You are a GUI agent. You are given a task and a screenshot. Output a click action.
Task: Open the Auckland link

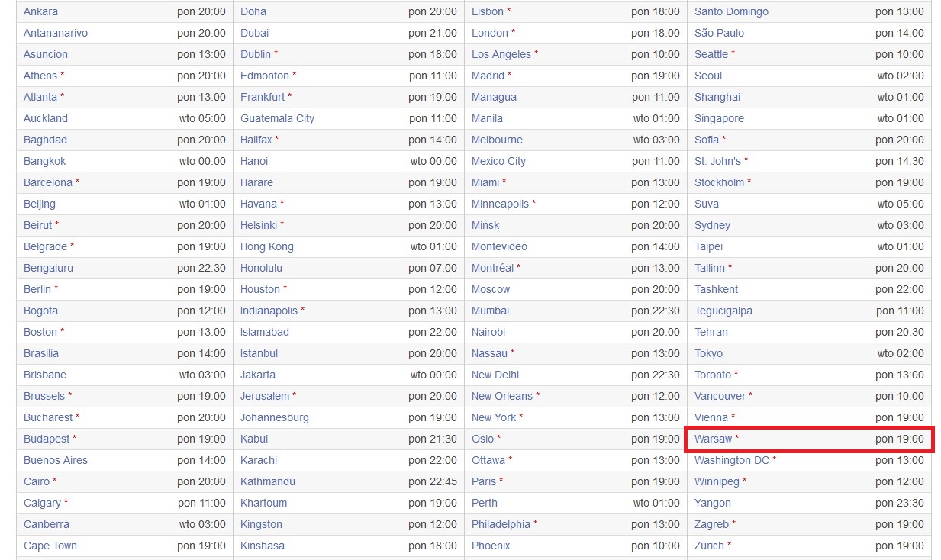coord(45,118)
